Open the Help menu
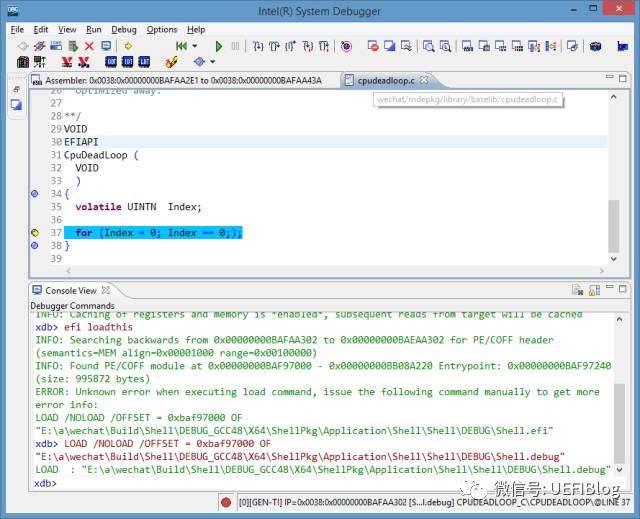Screen dimensions: 640x519 coord(196,30)
